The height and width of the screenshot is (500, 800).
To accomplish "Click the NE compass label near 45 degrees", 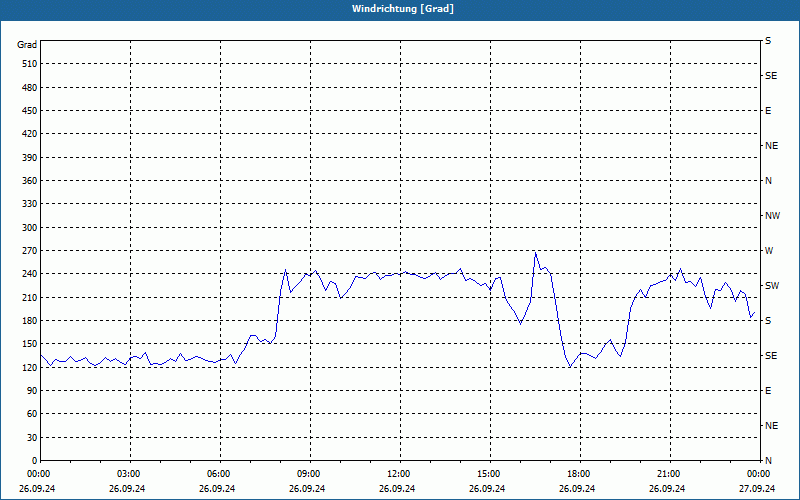I will pos(771,426).
